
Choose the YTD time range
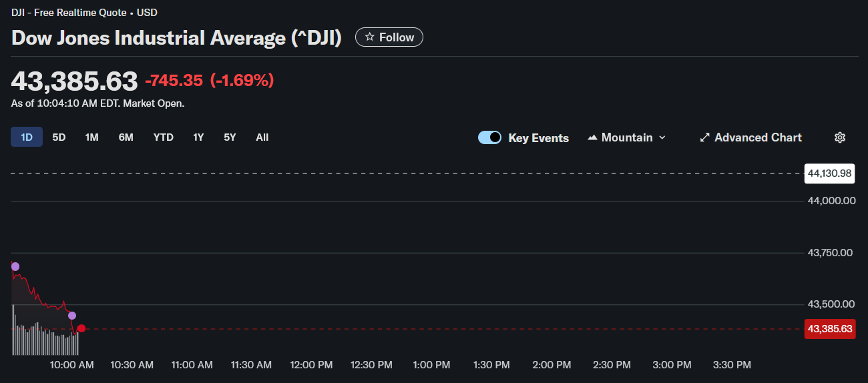tap(163, 137)
